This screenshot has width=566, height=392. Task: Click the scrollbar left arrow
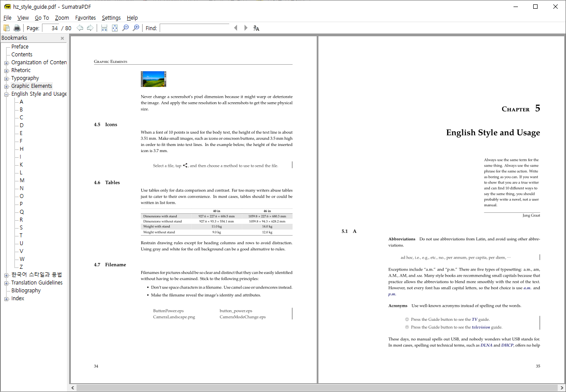click(x=73, y=388)
